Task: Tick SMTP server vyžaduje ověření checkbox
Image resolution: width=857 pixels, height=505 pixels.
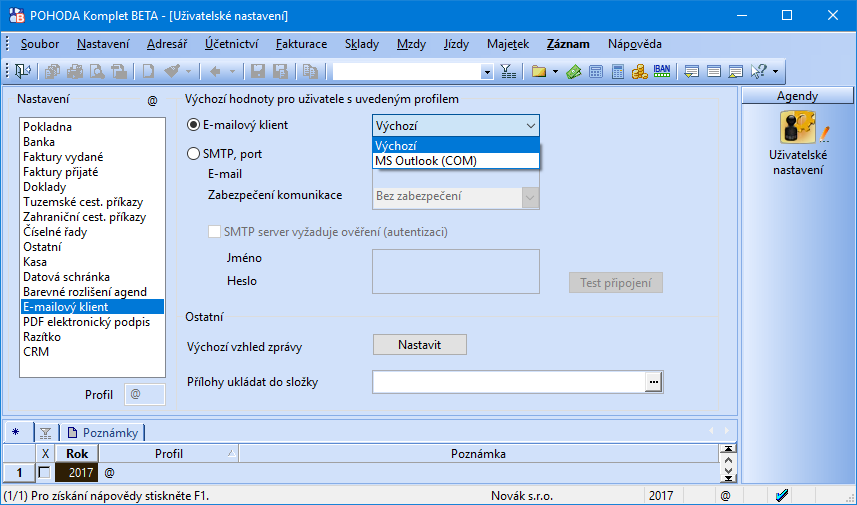Action: click(214, 232)
